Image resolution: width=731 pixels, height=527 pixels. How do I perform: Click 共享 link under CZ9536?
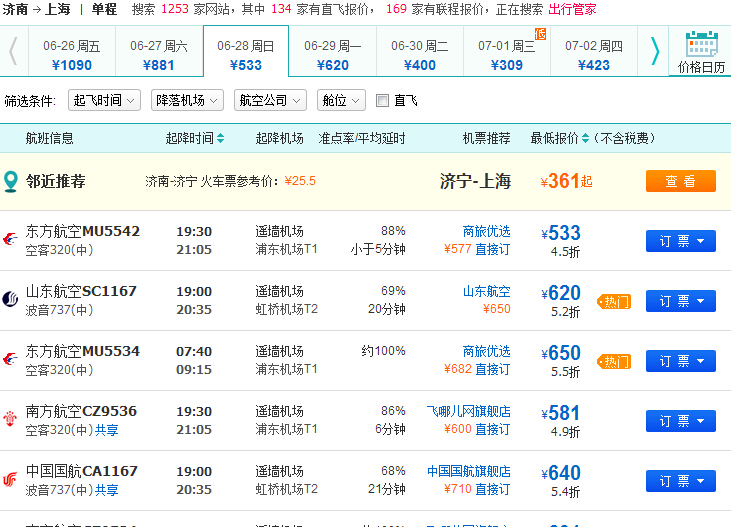click(x=107, y=430)
